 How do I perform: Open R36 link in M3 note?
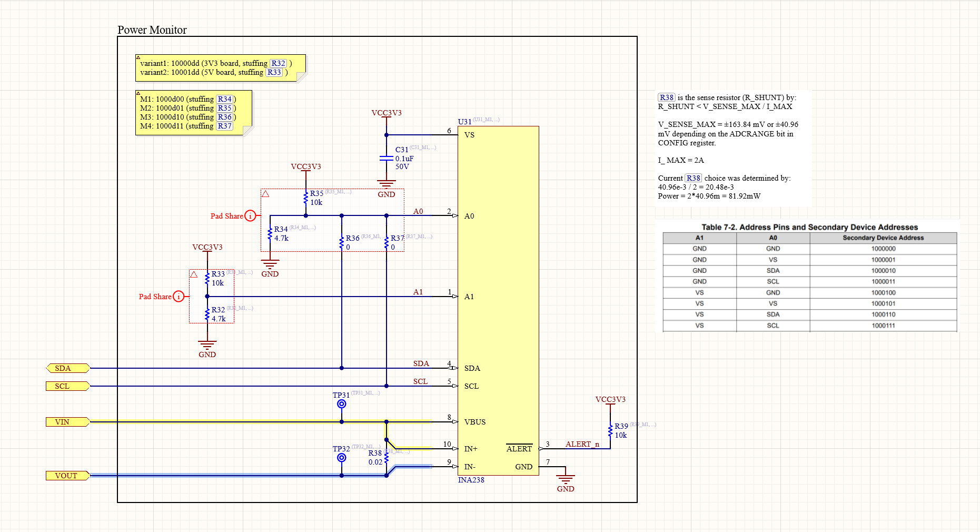225,117
